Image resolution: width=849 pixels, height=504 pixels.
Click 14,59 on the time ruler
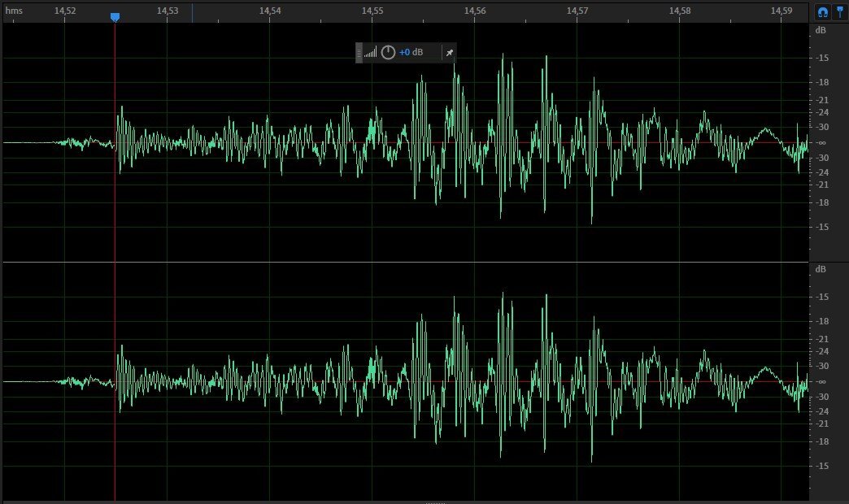pos(782,11)
